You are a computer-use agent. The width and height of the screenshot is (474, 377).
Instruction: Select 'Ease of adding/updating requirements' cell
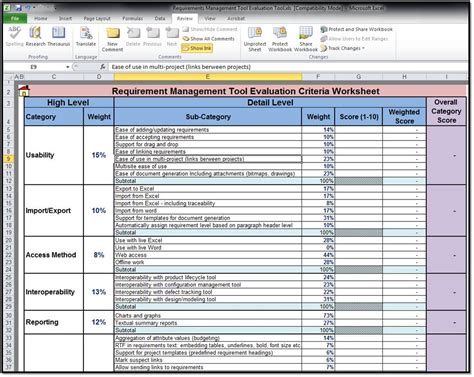208,130
